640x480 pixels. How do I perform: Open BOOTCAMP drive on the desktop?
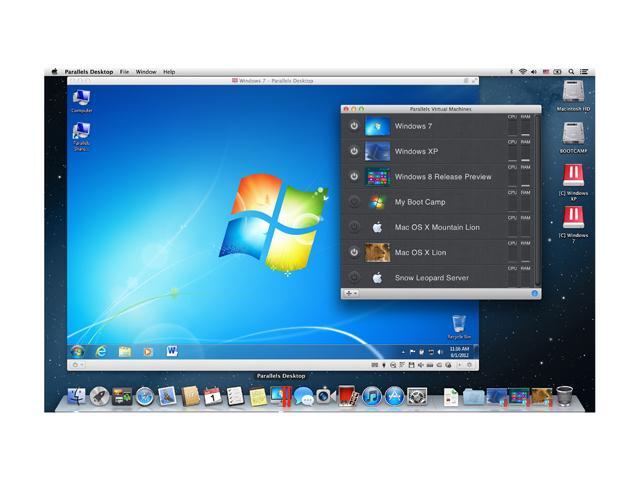click(573, 138)
